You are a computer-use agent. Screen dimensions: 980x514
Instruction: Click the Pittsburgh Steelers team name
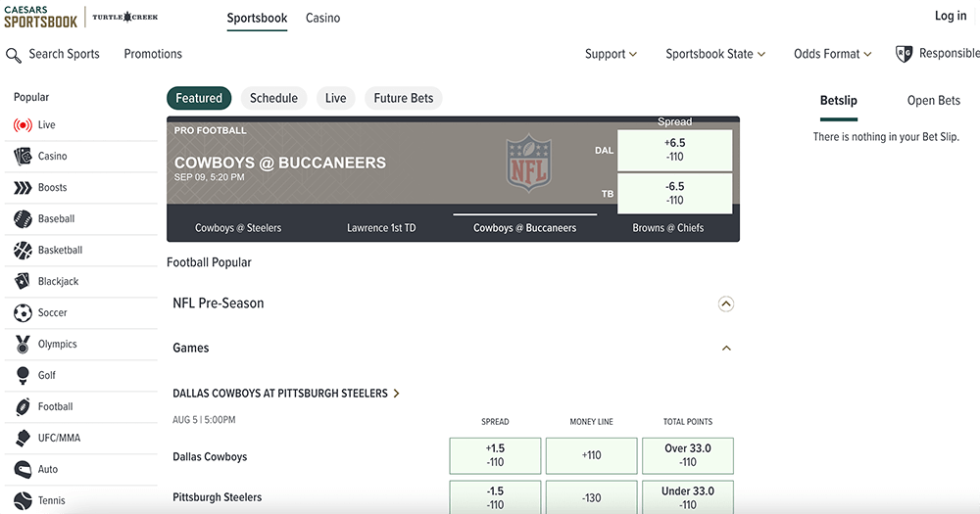click(x=217, y=497)
